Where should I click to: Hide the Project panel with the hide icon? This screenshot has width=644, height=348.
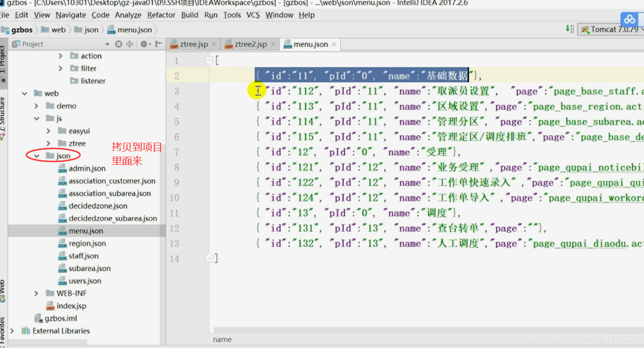158,44
